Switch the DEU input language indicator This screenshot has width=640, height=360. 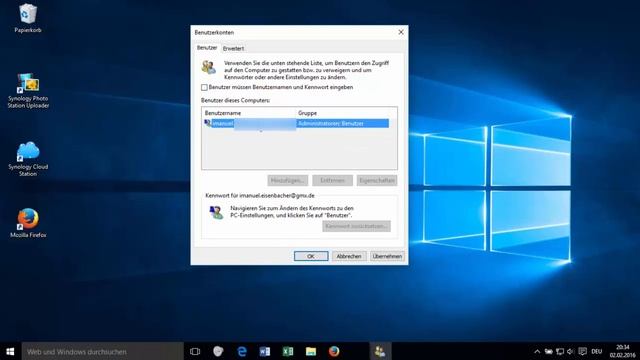pyautogui.click(x=597, y=351)
